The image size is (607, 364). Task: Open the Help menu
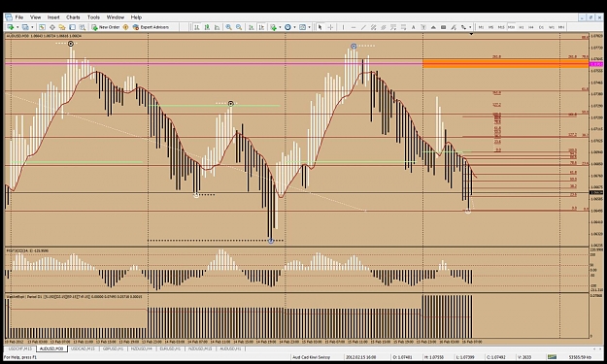point(136,17)
